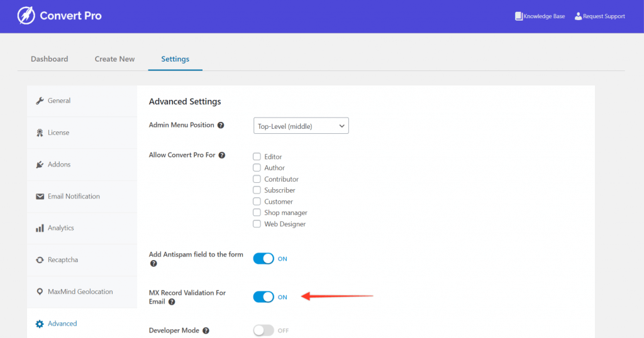Disable the Antispam field toggle
The image size is (644, 338).
pos(264,258)
